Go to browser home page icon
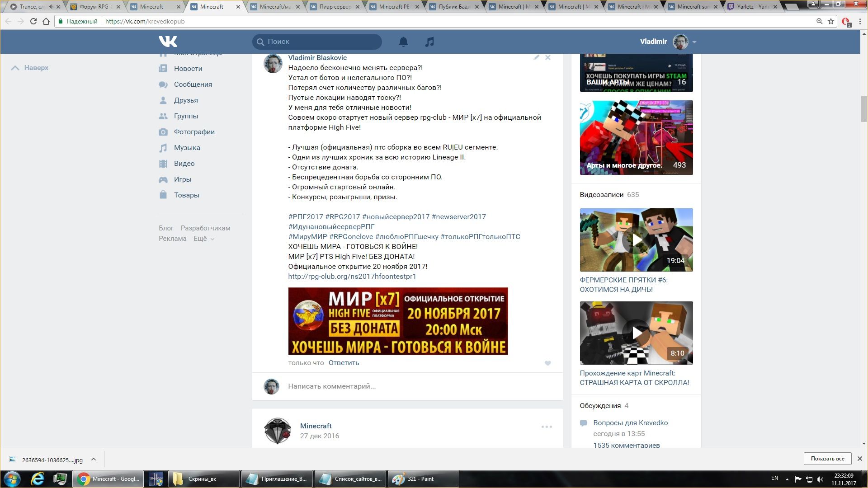Screen dimensions: 868x488 coord(46,21)
